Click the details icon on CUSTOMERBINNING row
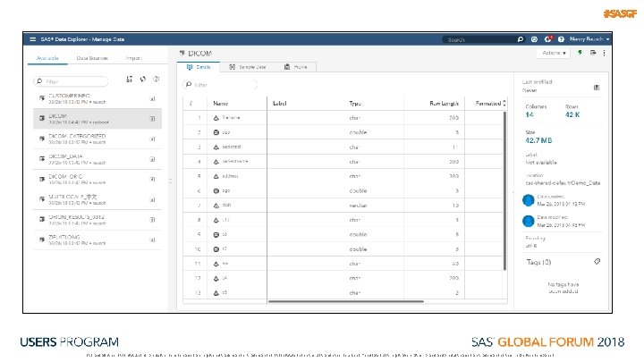644x362 pixels. [152, 99]
